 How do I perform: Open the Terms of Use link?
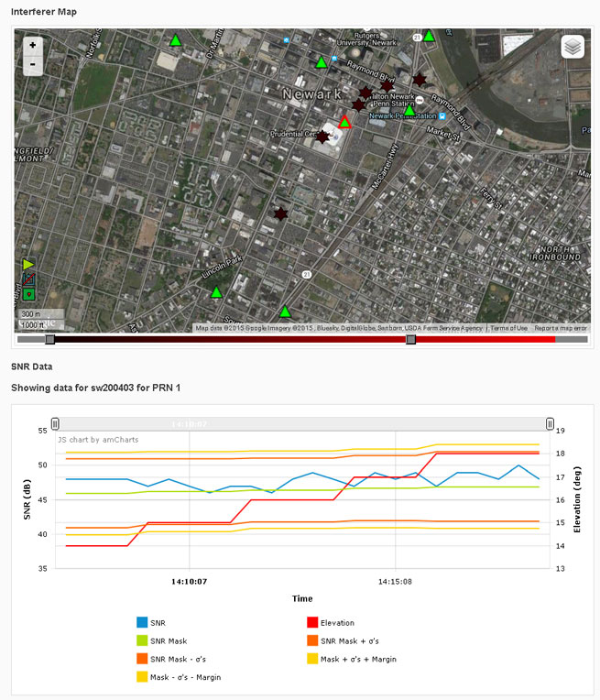tap(508, 328)
